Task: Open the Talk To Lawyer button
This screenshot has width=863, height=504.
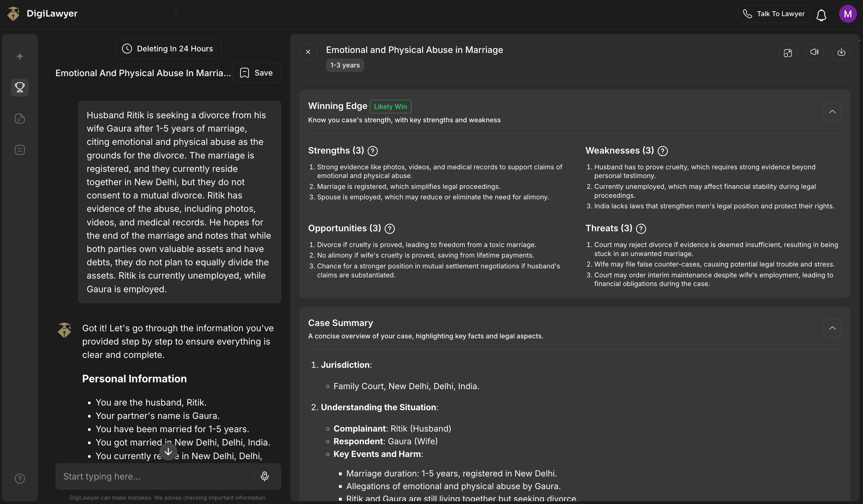Action: pyautogui.click(x=774, y=14)
